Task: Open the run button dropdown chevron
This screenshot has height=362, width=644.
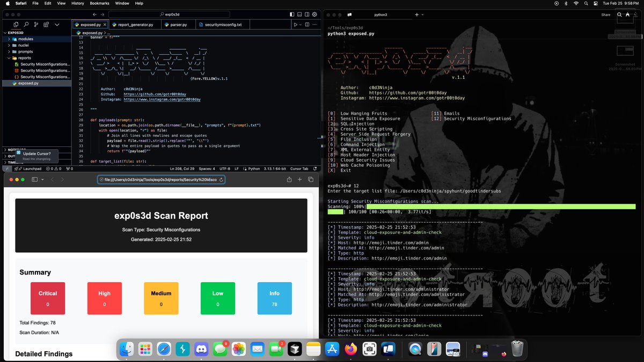Action: pos(301,25)
